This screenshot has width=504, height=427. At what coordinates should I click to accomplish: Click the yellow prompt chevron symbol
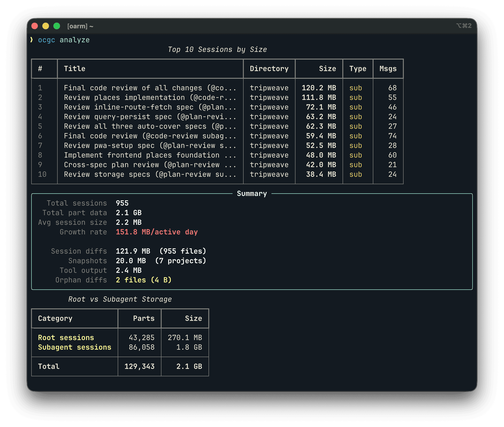pos(31,40)
